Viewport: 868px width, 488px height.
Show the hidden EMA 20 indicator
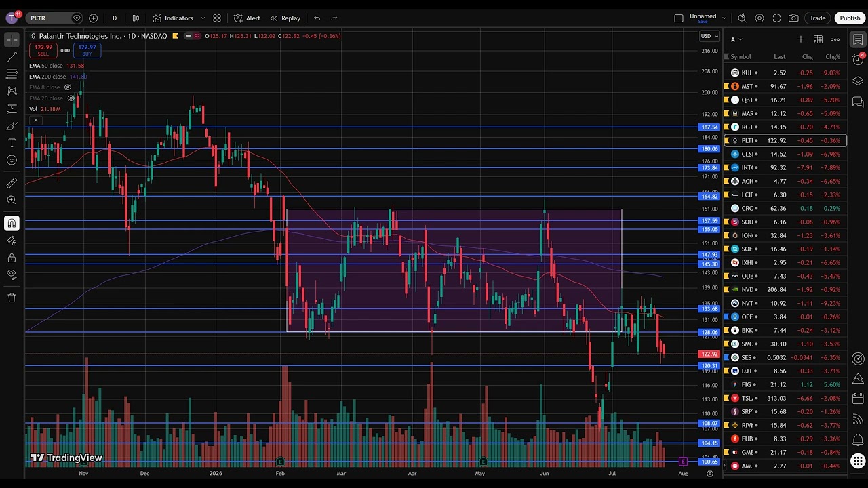[71, 98]
